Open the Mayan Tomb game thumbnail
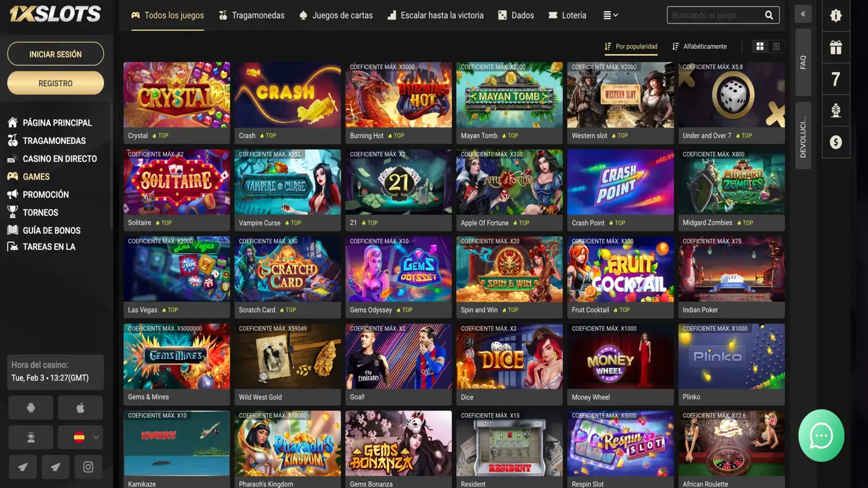This screenshot has height=488, width=868. tap(509, 95)
